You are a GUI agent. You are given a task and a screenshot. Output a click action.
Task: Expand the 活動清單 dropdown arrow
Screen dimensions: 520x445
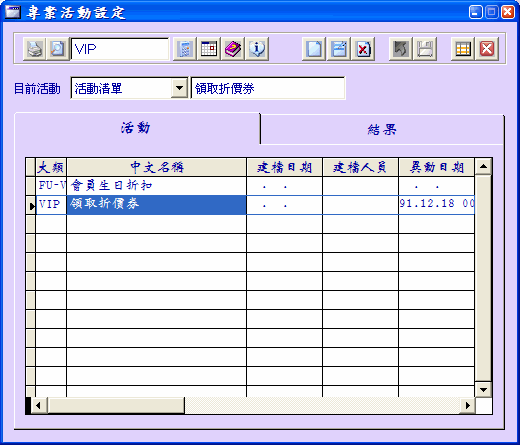[x=179, y=88]
